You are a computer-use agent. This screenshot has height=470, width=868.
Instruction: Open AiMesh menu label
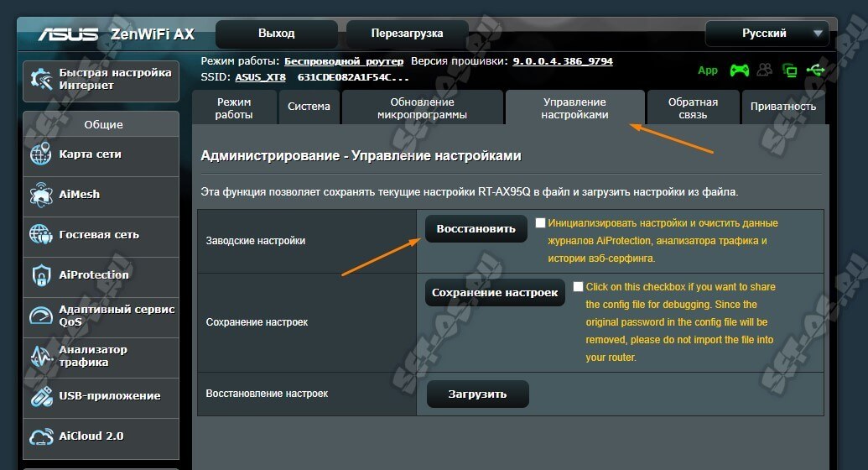tap(80, 195)
